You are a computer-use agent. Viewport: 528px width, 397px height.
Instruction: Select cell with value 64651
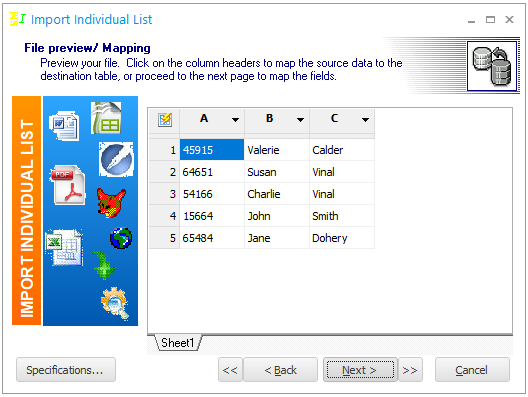point(212,172)
